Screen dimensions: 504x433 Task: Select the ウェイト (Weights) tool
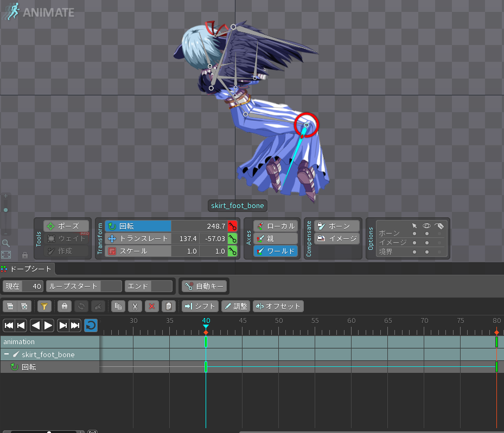pyautogui.click(x=66, y=238)
